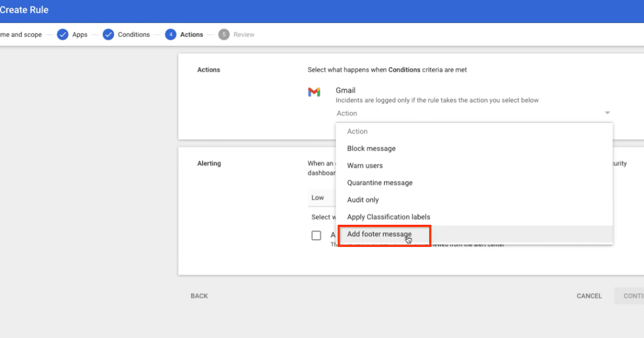This screenshot has width=644, height=338.
Task: Click the Gmail envelope icon
Action: pyautogui.click(x=314, y=92)
